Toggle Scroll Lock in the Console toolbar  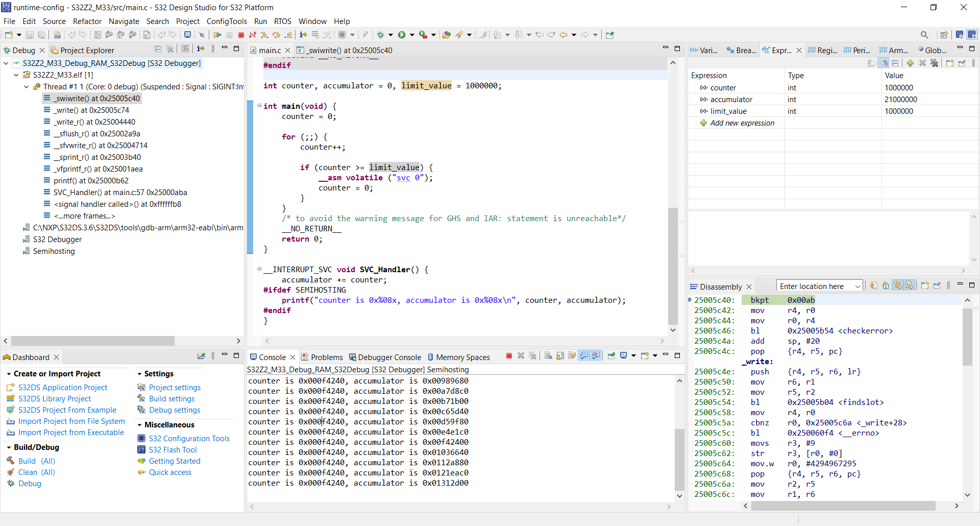coord(560,356)
